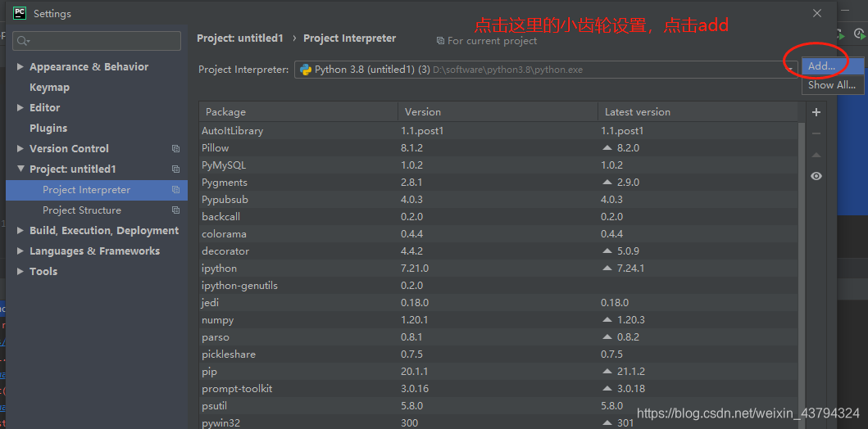Open Keymap settings page
868x429 pixels.
pos(49,88)
